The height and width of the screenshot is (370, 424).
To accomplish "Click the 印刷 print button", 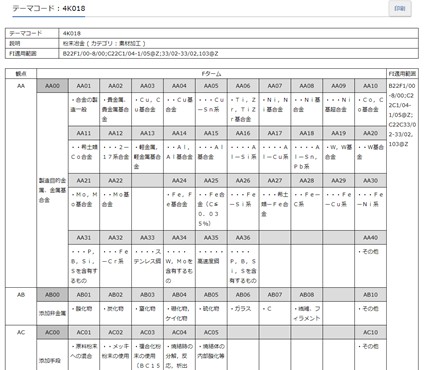I will 400,9.
